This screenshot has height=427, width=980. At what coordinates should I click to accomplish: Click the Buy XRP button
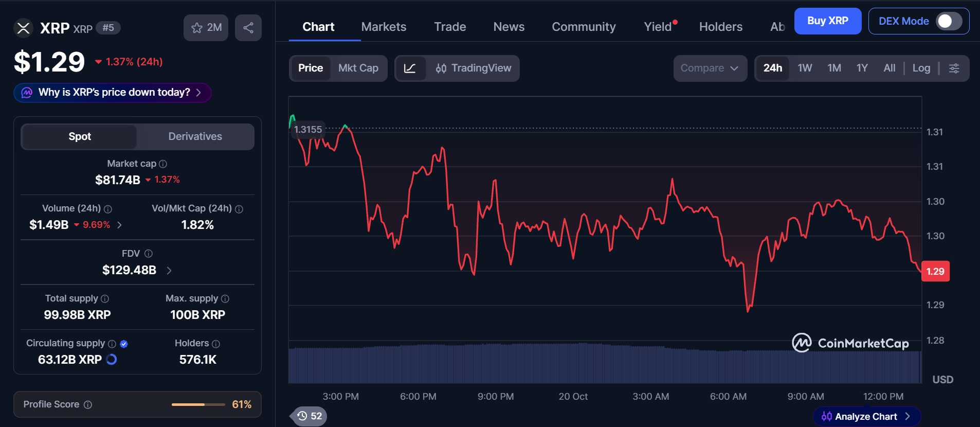[828, 21]
